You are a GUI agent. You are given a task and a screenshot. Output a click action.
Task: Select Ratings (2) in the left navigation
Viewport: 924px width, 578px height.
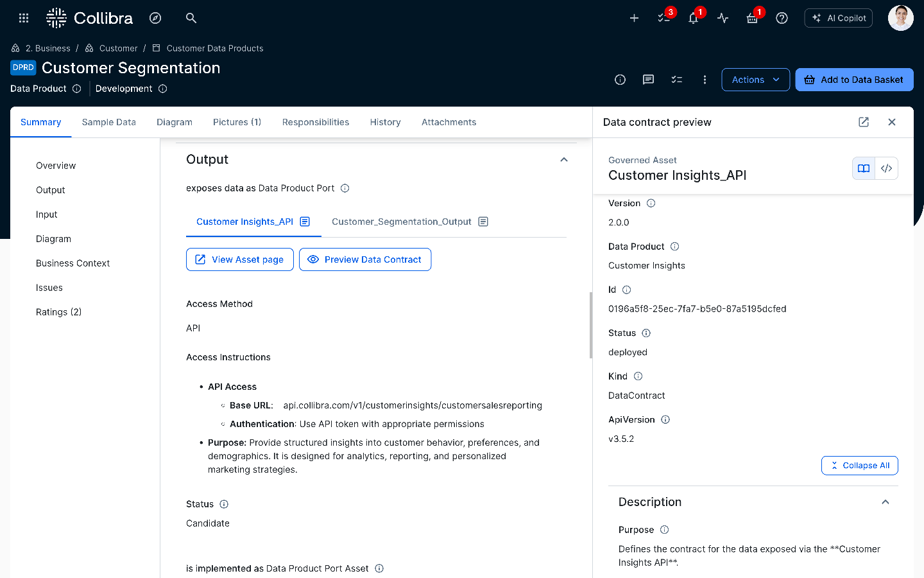tap(58, 311)
